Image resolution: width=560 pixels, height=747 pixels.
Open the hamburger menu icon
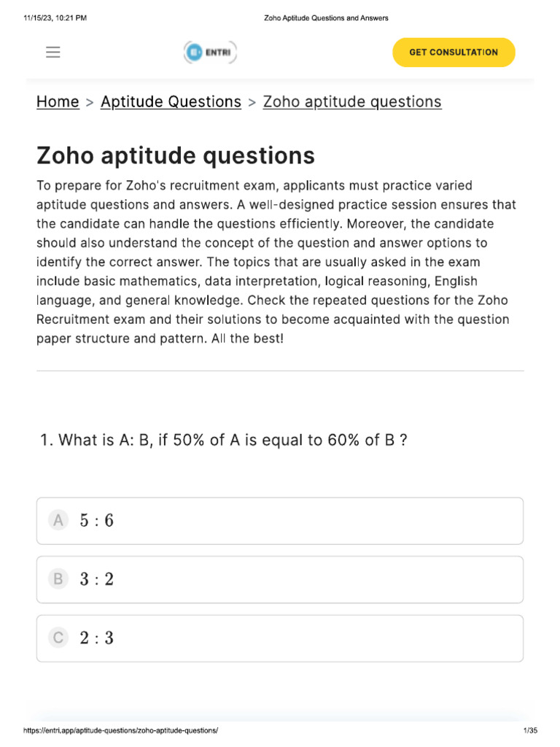pyautogui.click(x=52, y=53)
